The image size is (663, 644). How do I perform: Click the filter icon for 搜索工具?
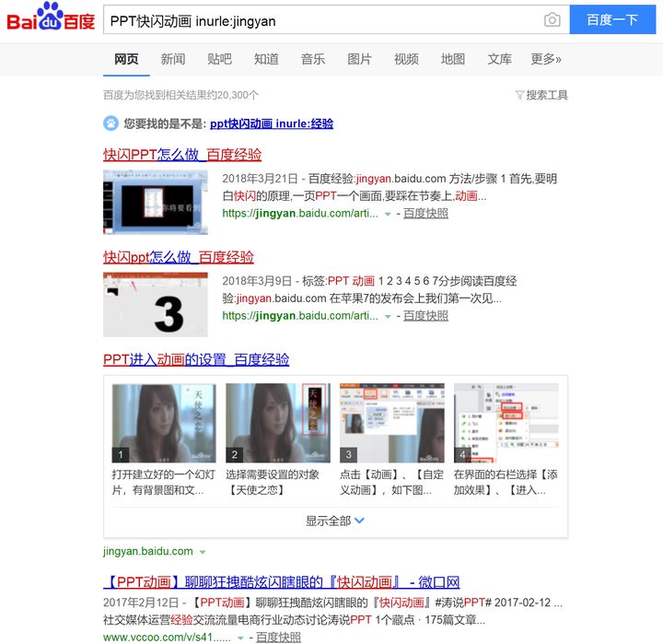coord(519,95)
